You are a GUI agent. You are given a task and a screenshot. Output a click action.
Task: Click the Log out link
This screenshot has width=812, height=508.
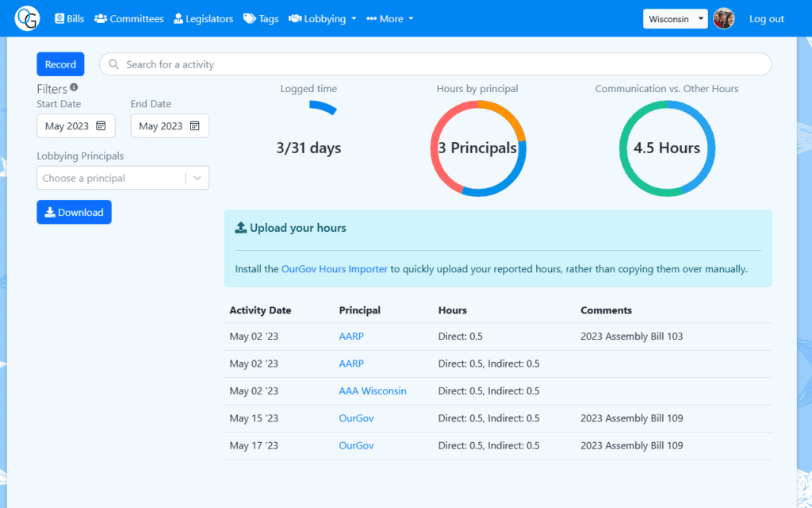pyautogui.click(x=767, y=19)
